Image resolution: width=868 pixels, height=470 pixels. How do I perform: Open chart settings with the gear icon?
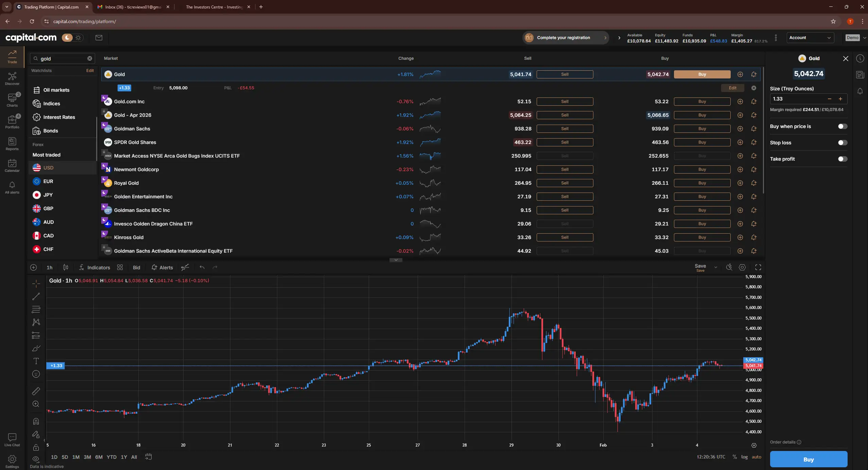(x=742, y=268)
